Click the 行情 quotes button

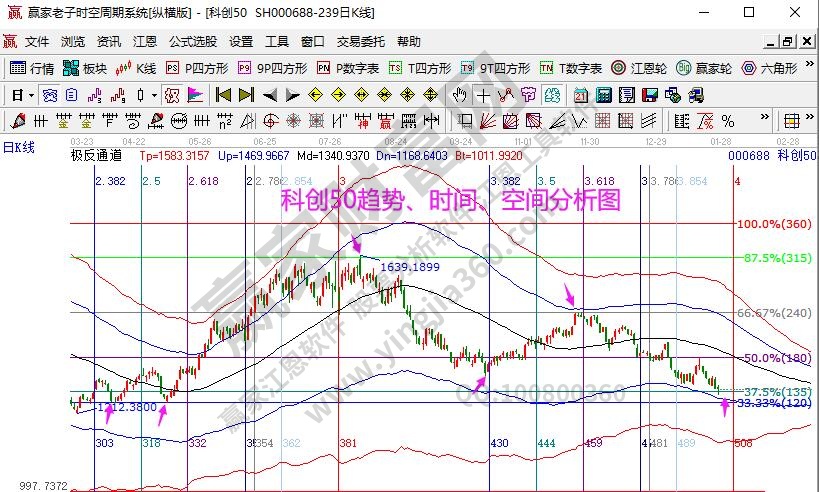click(x=32, y=68)
